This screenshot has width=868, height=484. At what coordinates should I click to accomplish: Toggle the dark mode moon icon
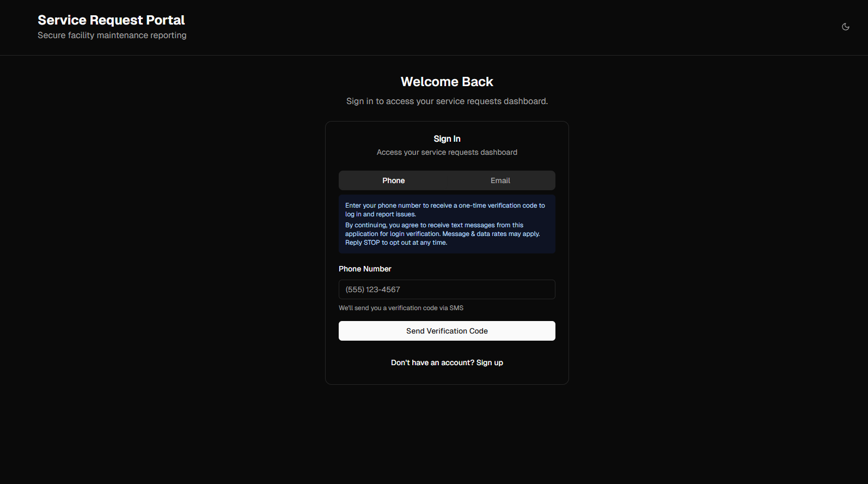pyautogui.click(x=845, y=27)
